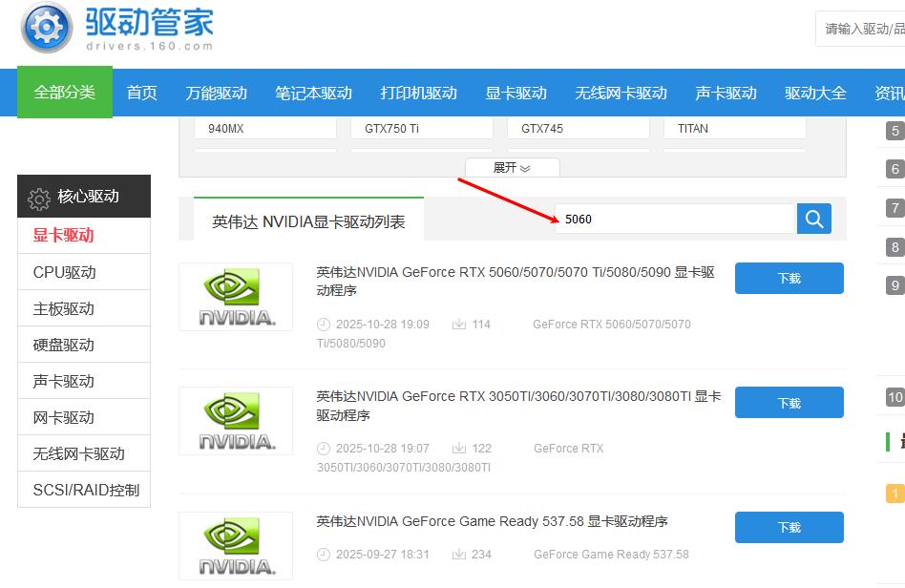Click the rank number 6 badge
This screenshot has height=588, width=905.
pyautogui.click(x=895, y=169)
